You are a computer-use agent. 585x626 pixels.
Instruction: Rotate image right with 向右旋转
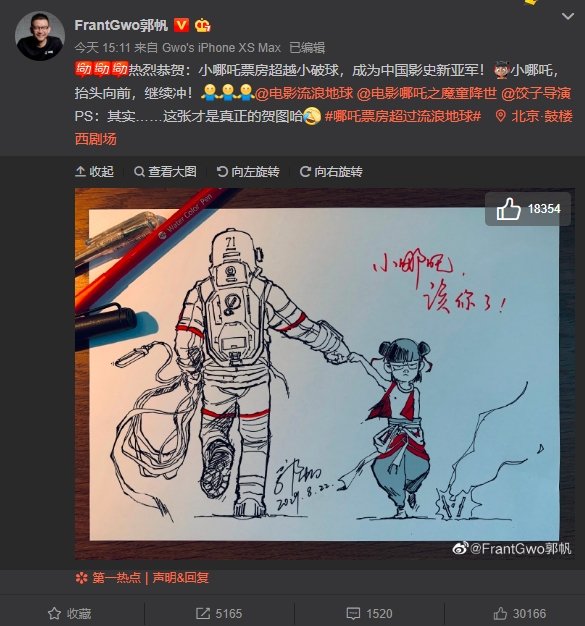tap(331, 172)
